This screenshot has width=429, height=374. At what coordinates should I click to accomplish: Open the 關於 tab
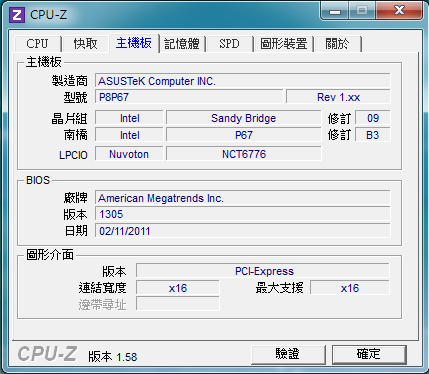[x=337, y=44]
